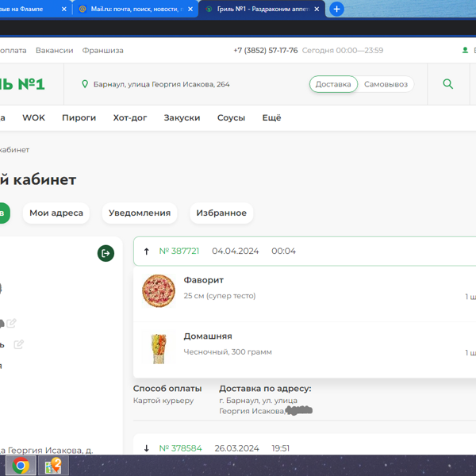Click the Чесночный, 300 грамм description
The image size is (476, 476).
(228, 351)
